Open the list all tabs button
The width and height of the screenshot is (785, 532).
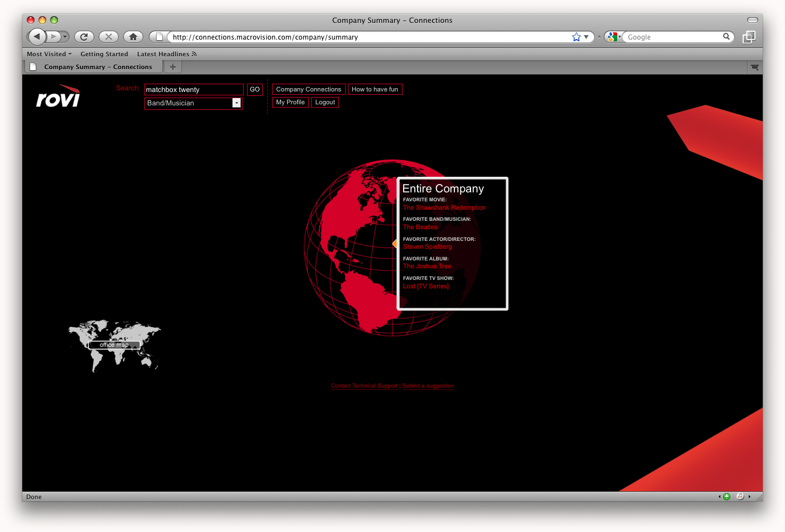(x=755, y=67)
